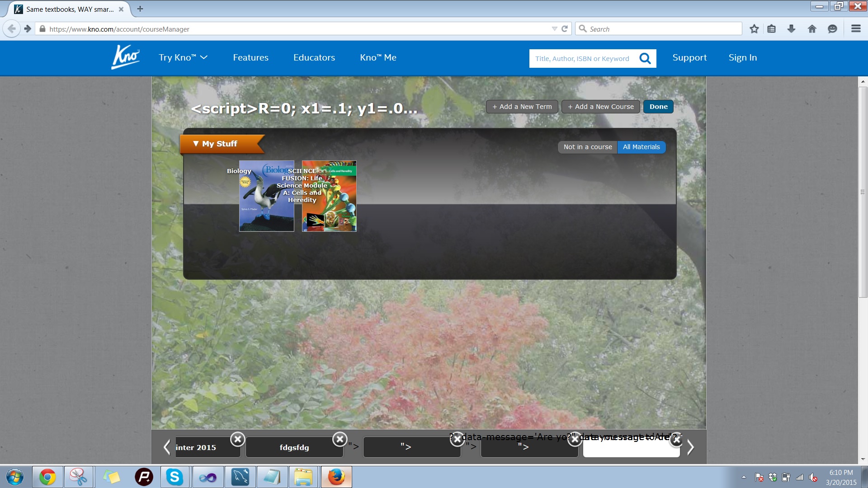This screenshot has height=488, width=868.
Task: Go back using the browser back arrow
Action: click(x=11, y=29)
